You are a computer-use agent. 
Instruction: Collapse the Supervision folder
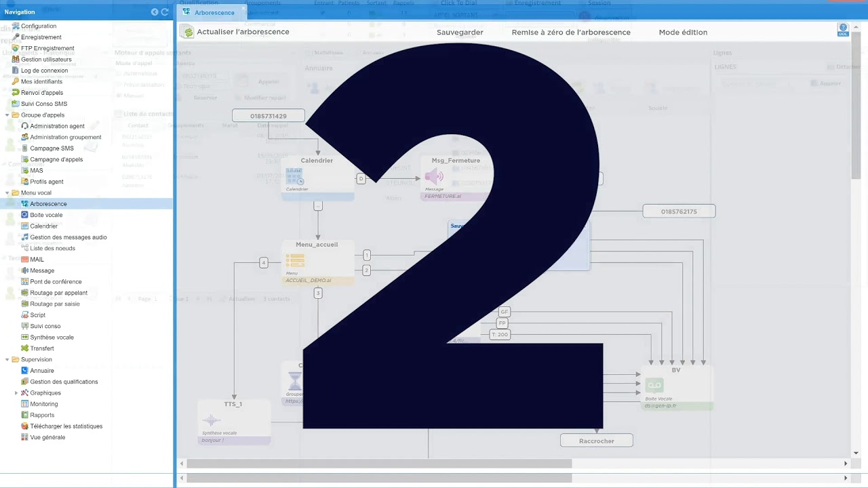pyautogui.click(x=7, y=359)
